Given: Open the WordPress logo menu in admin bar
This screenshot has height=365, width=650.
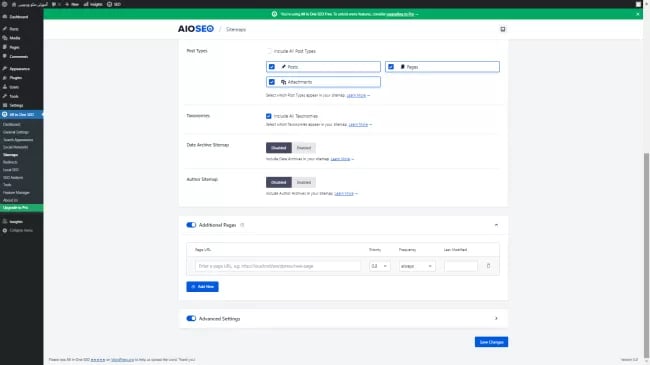Looking at the screenshot, I should [x=5, y=4].
